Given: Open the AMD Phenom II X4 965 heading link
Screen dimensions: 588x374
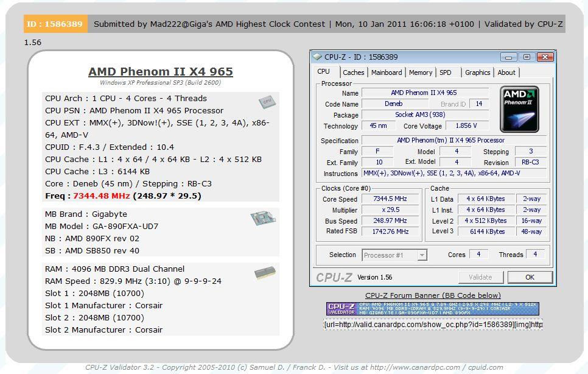Looking at the screenshot, I should pos(161,71).
